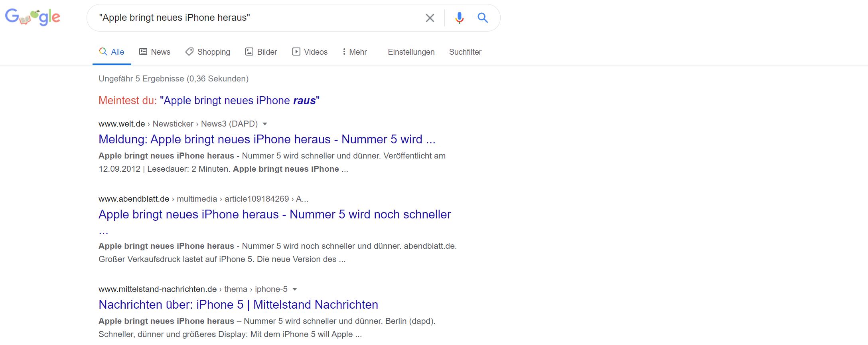This screenshot has height=345, width=868.
Task: Open the Shopping tab with the tag icon
Action: pos(189,52)
